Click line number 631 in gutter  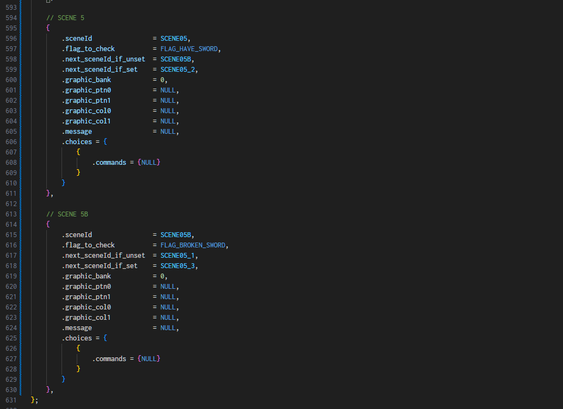(11, 400)
